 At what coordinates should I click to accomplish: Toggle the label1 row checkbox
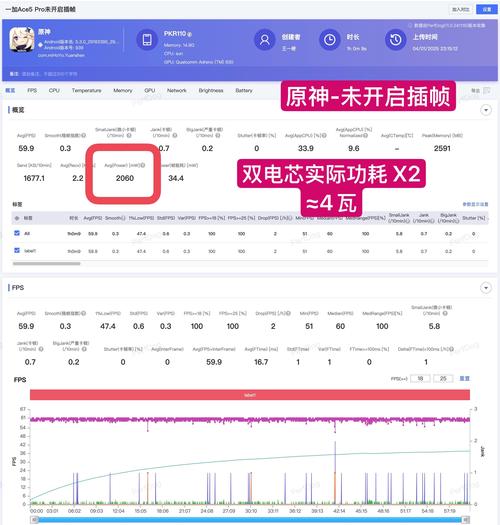(x=17, y=250)
